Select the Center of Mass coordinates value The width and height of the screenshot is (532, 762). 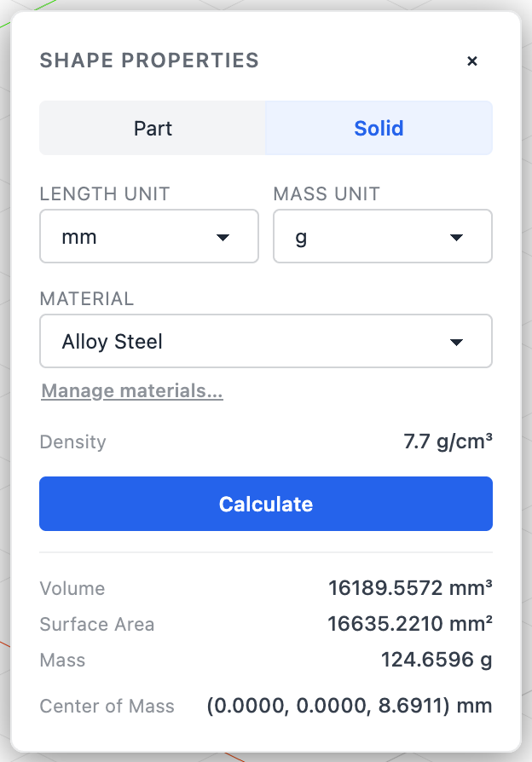tap(350, 706)
